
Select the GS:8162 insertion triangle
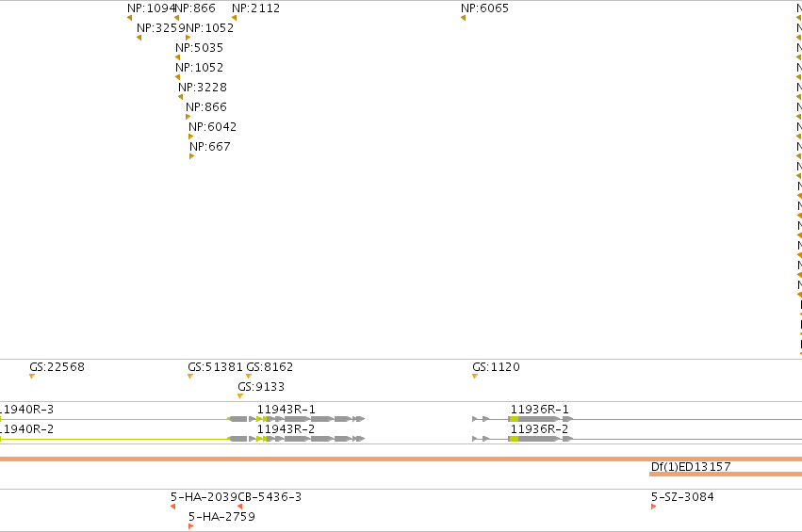pyautogui.click(x=249, y=377)
